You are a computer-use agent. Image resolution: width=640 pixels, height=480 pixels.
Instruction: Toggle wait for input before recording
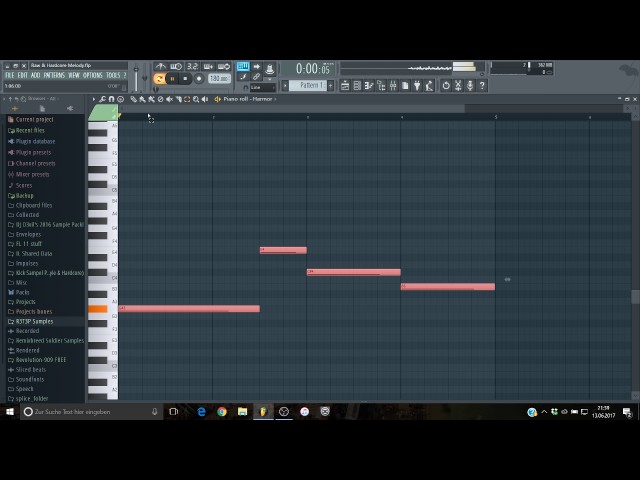176,66
